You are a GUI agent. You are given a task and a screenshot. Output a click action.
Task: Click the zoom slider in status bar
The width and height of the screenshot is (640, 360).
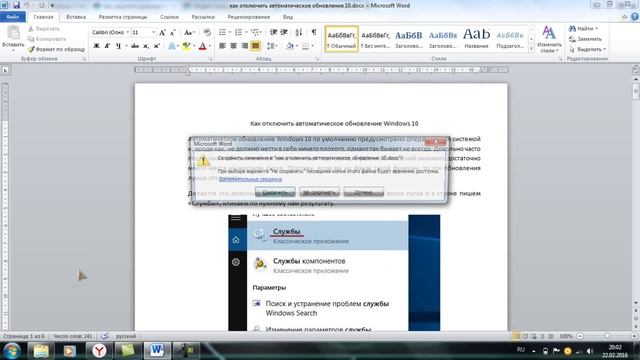point(607,336)
